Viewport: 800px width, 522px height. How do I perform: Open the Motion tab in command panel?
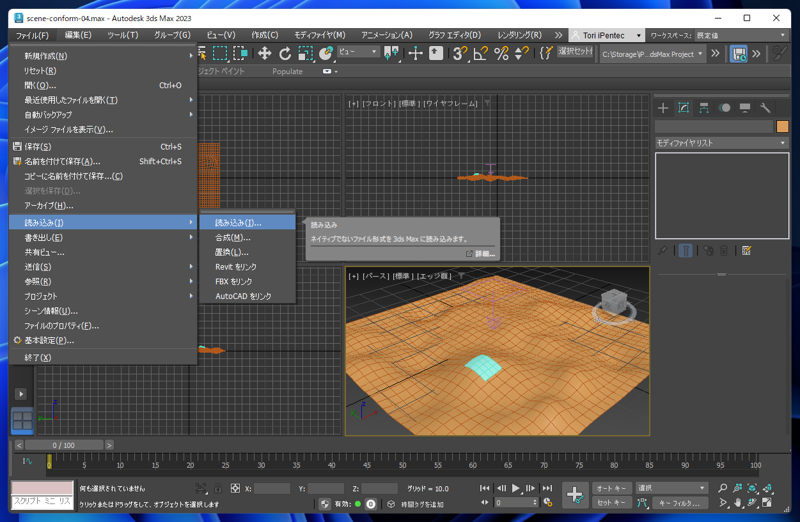tap(724, 108)
